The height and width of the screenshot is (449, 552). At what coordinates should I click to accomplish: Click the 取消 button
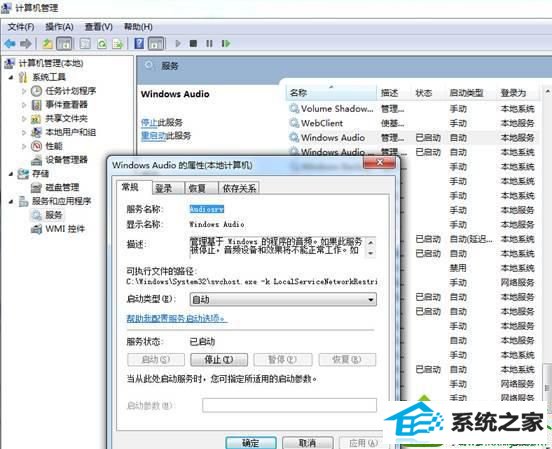(x=307, y=443)
